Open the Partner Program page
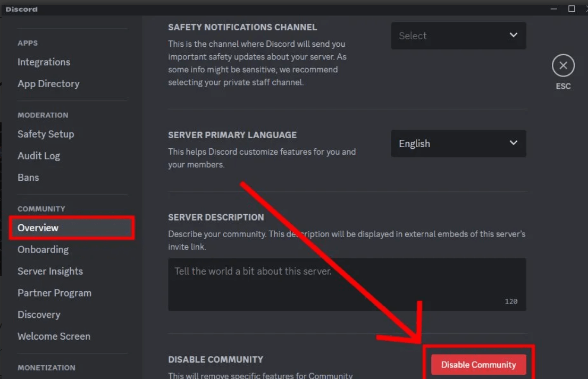The image size is (588, 379). [x=54, y=293]
